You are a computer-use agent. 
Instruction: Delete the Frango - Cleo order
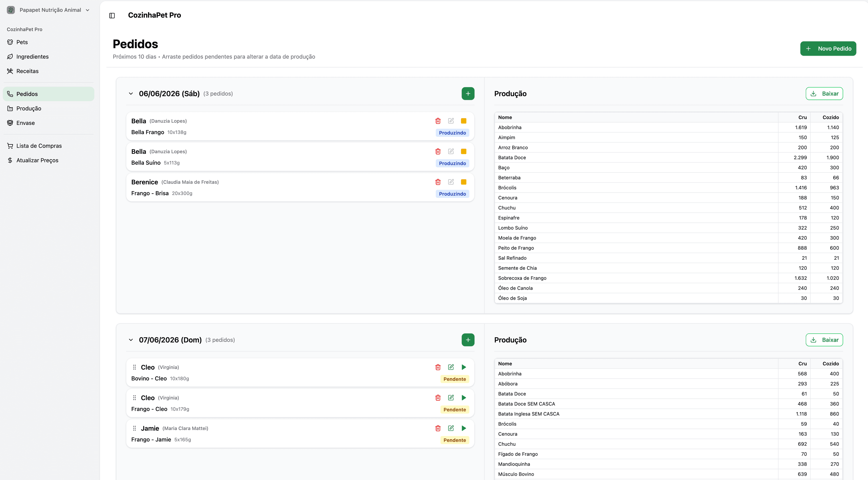438,398
